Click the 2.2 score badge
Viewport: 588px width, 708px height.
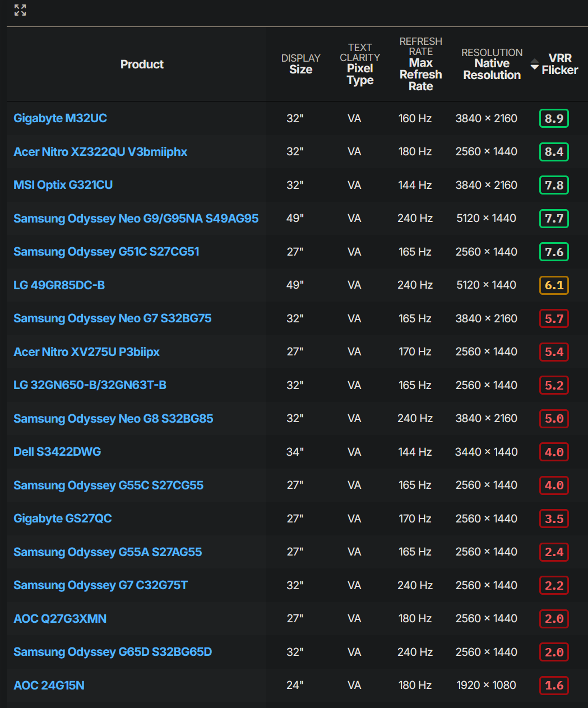(554, 585)
